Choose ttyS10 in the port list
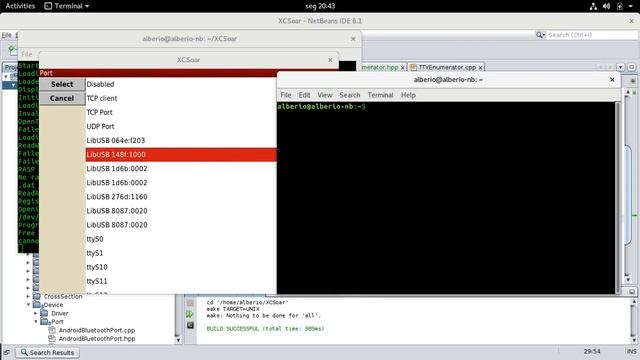 click(x=181, y=267)
